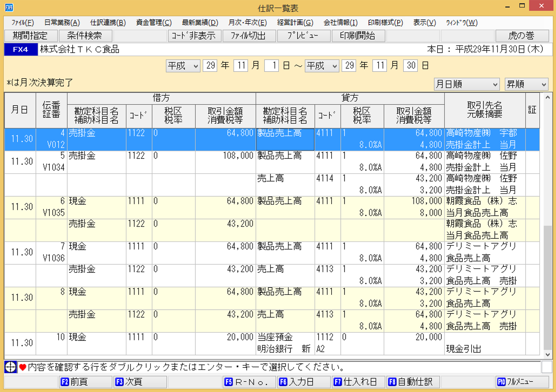
Task: Toggle コード非表示 to hide codes
Action: pyautogui.click(x=195, y=36)
